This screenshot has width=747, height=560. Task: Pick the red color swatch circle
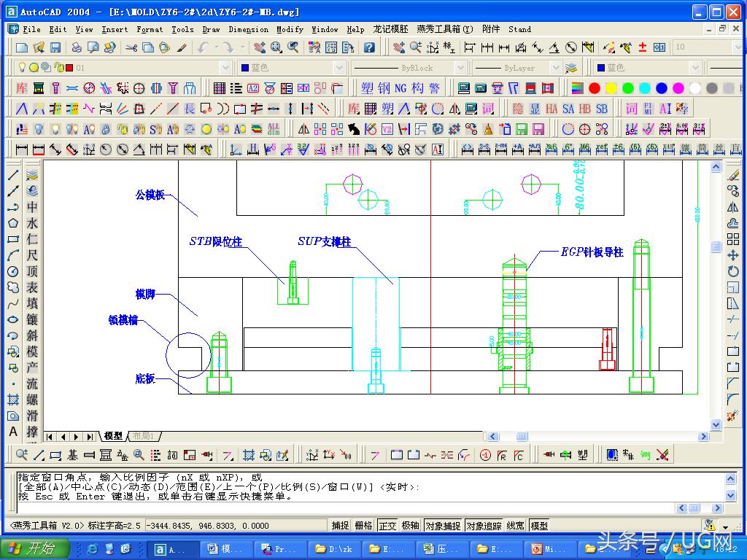point(595,88)
